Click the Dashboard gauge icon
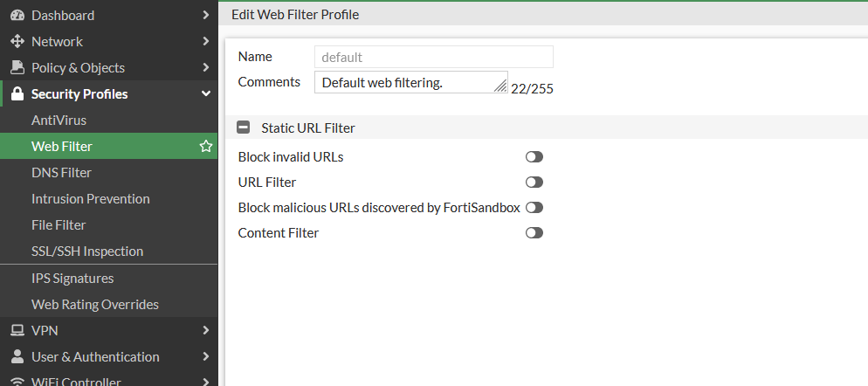The image size is (868, 386). (x=17, y=15)
